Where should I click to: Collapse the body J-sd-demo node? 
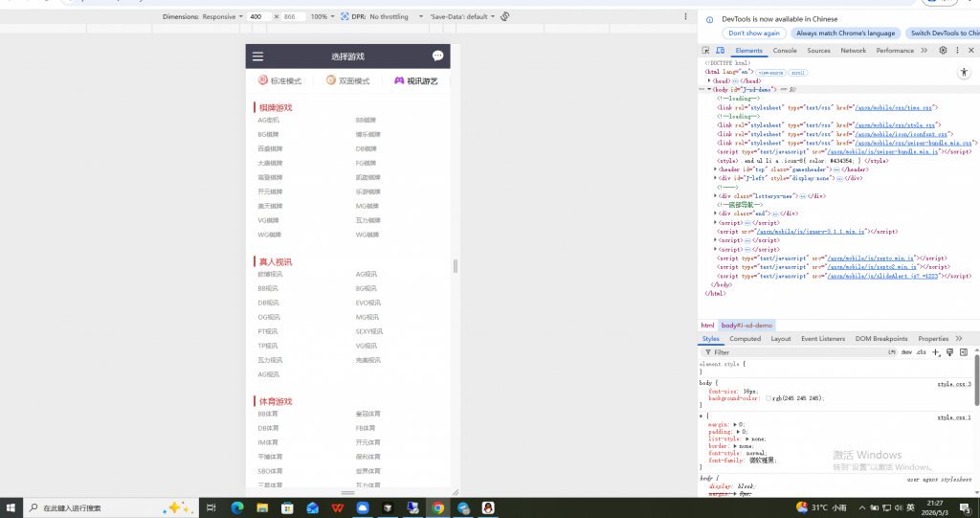pos(709,89)
